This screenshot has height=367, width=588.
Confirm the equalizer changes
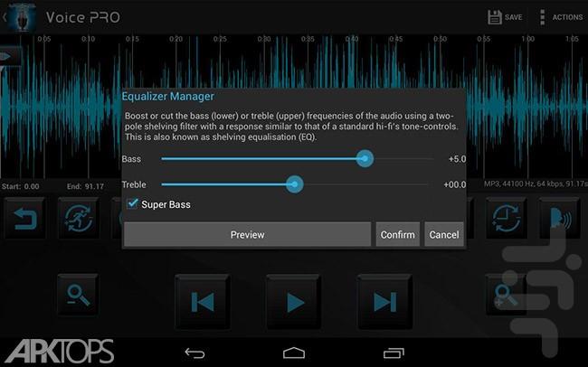(397, 235)
